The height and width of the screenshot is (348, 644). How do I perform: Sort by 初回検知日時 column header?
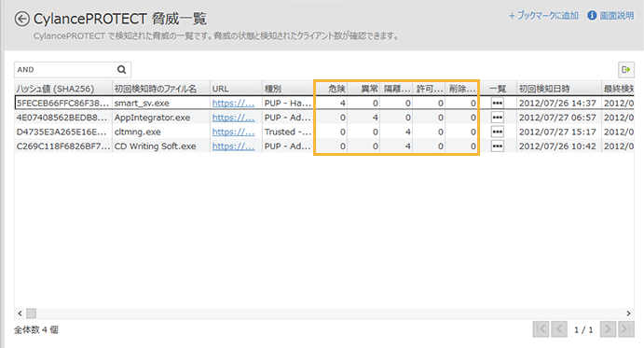pyautogui.click(x=559, y=89)
